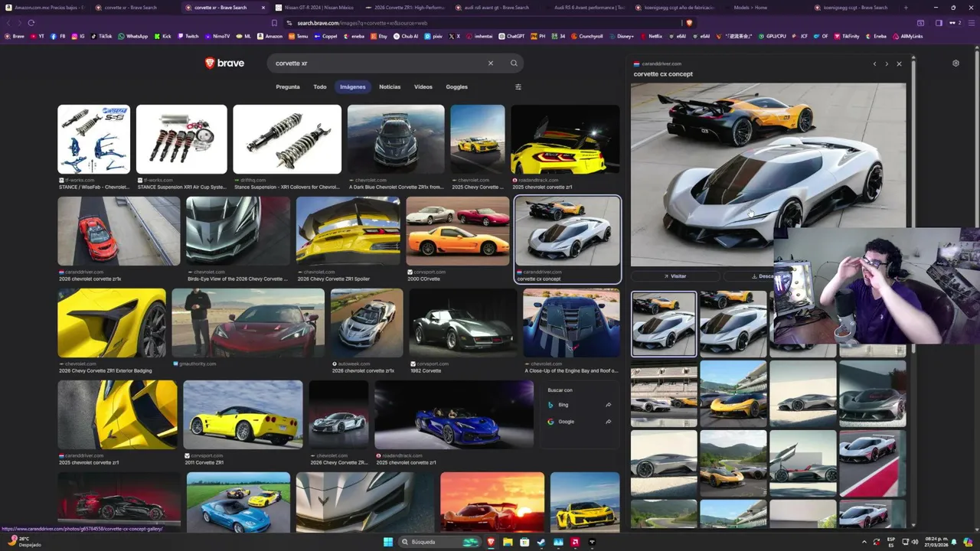Open the Amazon bookmark
This screenshot has width=980, height=551.
point(269,36)
